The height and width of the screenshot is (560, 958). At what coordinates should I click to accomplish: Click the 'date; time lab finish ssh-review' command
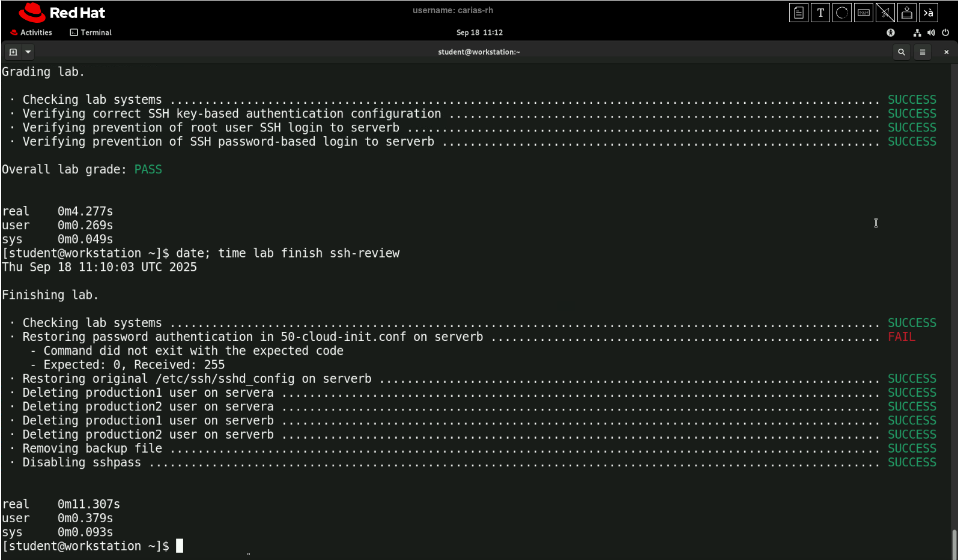[288, 253]
